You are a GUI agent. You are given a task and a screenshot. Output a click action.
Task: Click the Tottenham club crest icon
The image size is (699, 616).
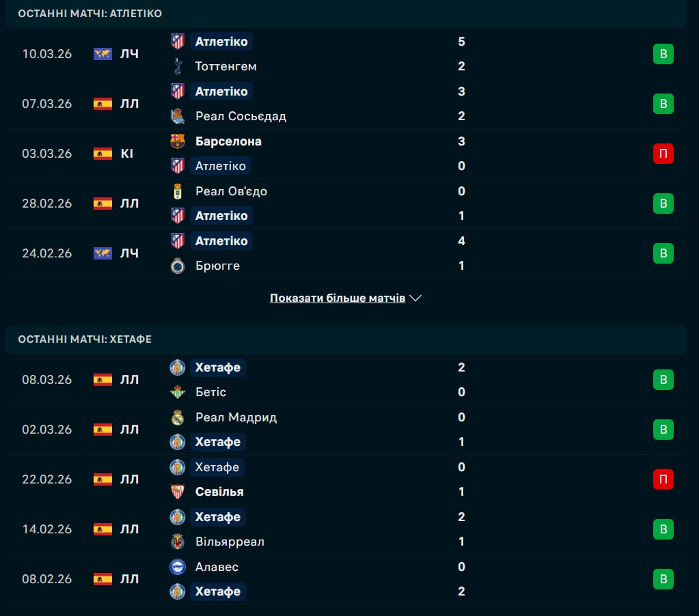click(x=178, y=66)
